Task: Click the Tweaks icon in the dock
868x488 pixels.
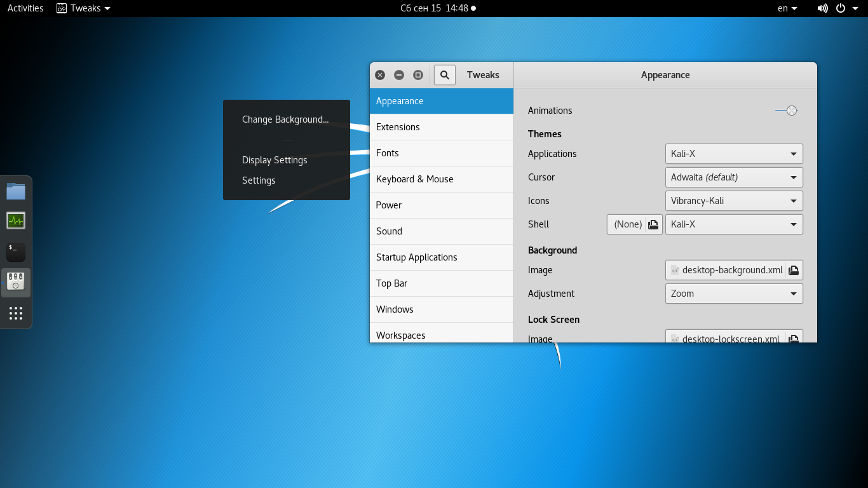Action: tap(16, 281)
